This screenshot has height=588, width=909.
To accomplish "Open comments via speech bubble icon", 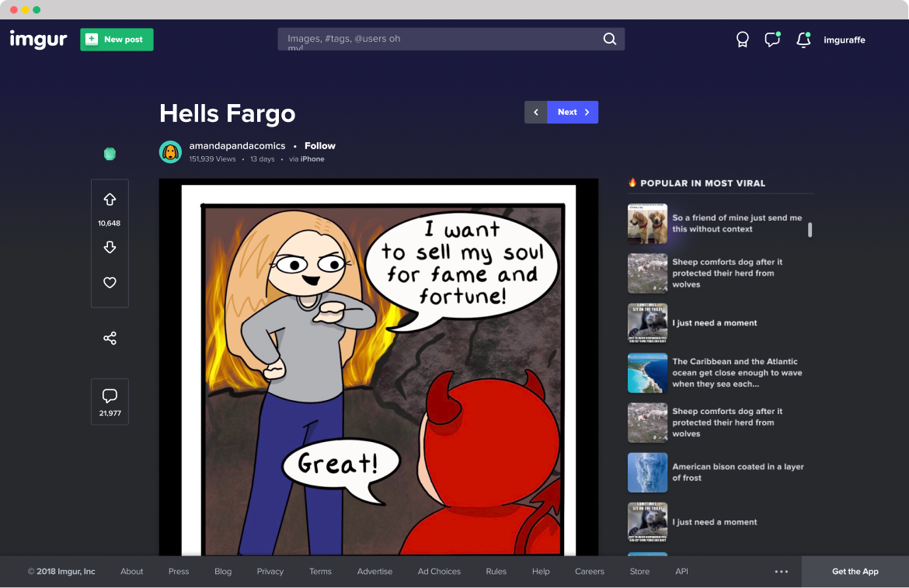I will point(110,396).
